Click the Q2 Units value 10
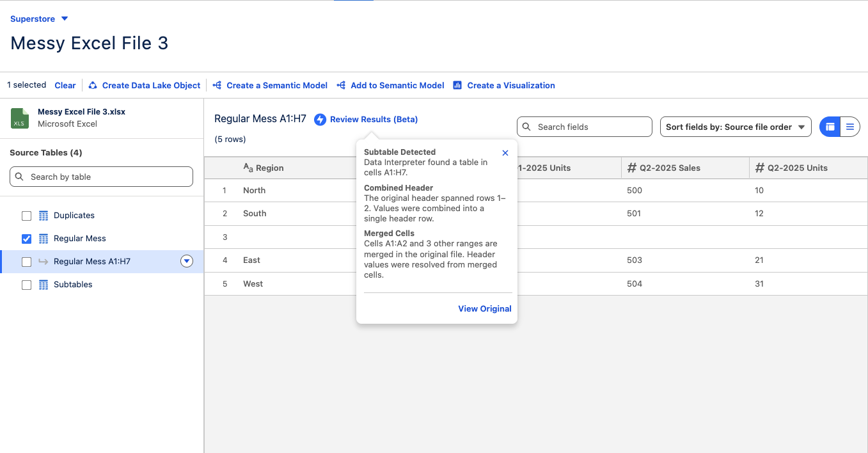Viewport: 868px width, 453px height. (759, 190)
